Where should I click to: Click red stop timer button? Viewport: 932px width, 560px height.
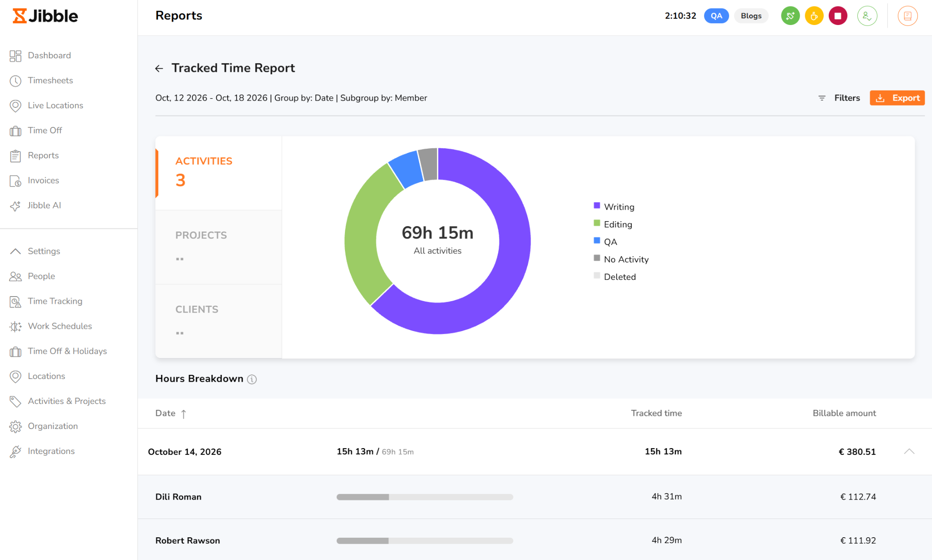coord(838,16)
